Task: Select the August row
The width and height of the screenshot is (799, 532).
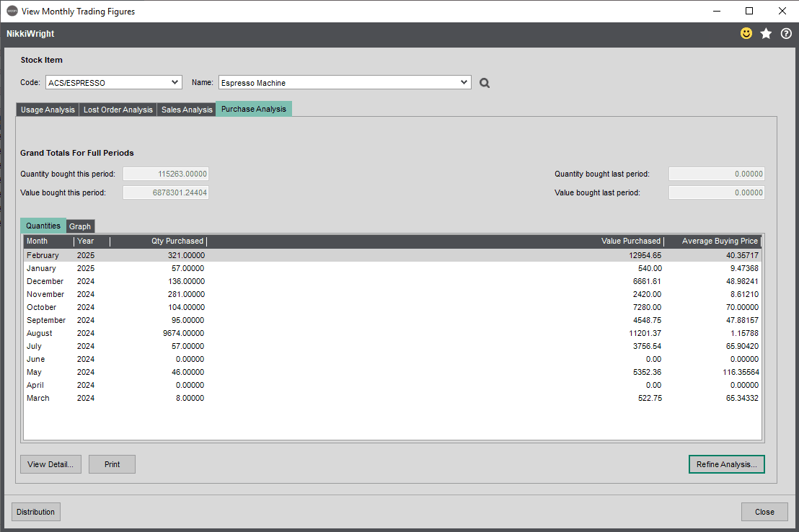Action: (x=392, y=333)
